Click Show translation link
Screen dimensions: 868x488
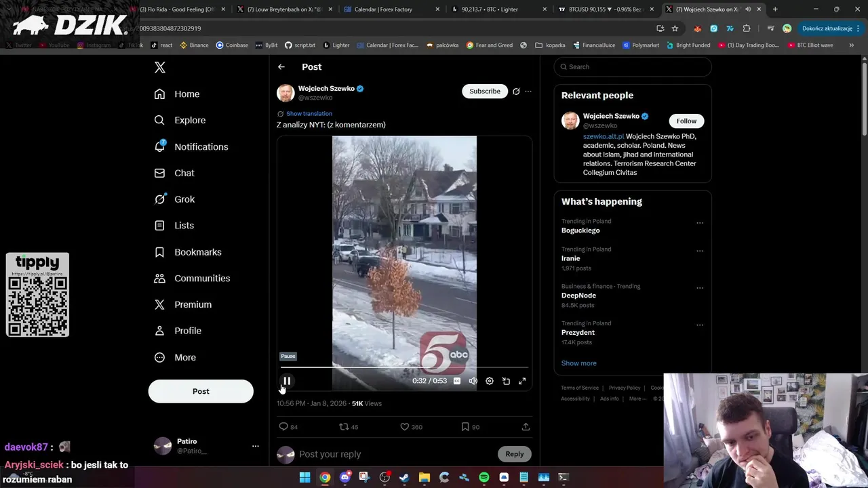tap(309, 114)
